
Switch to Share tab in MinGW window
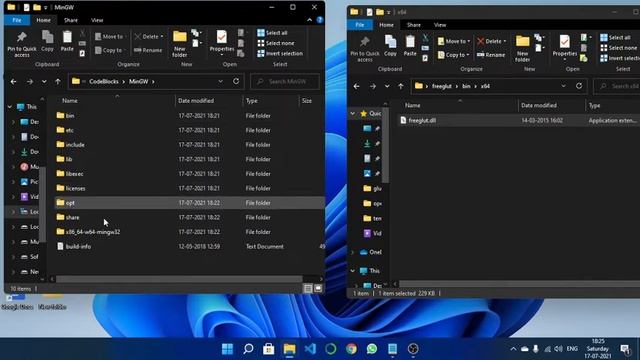pos(71,20)
